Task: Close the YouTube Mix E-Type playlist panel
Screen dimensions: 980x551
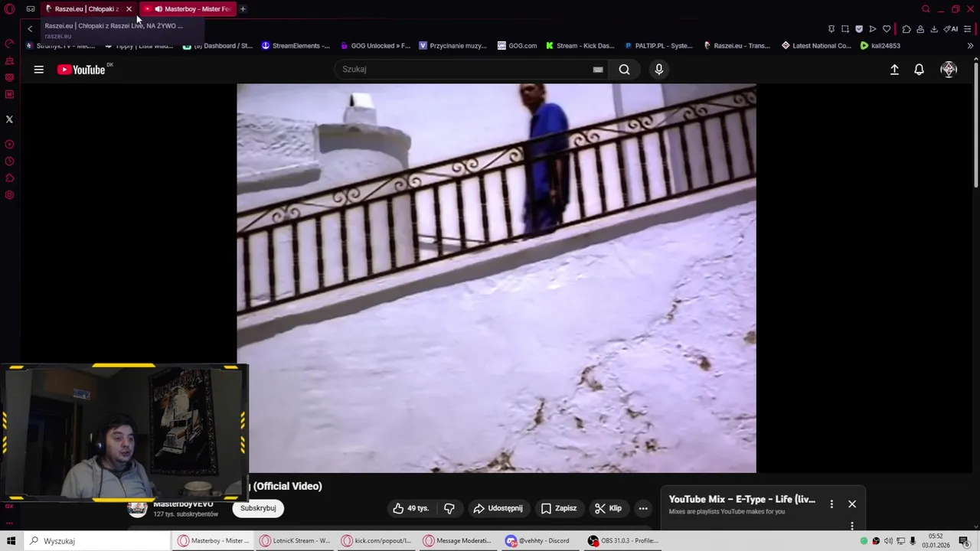Action: (852, 504)
